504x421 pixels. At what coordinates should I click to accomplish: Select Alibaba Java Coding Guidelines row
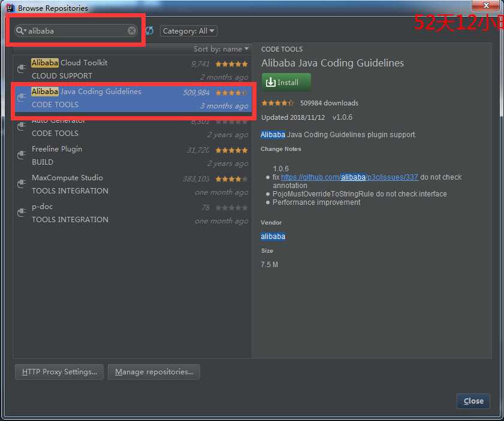[x=132, y=98]
